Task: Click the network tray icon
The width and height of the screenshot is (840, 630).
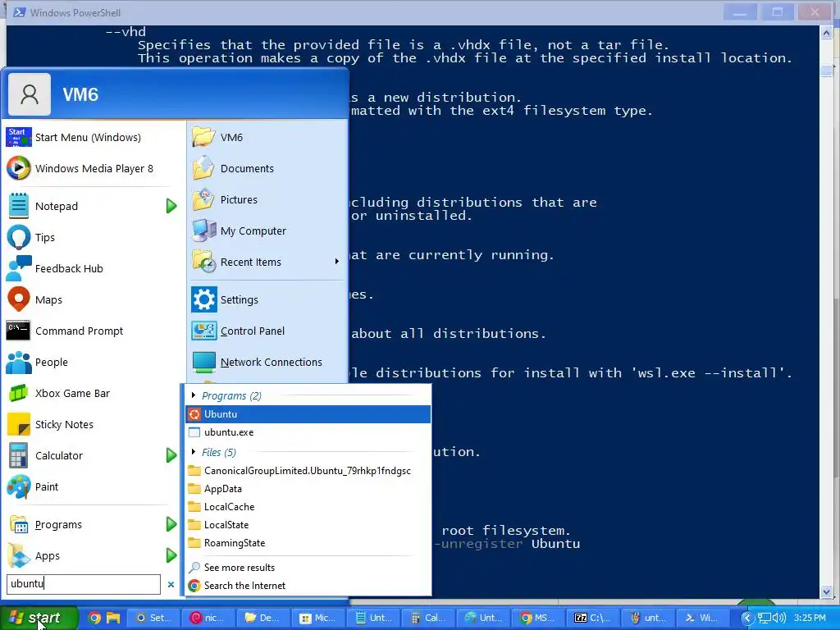Action: [x=765, y=619]
